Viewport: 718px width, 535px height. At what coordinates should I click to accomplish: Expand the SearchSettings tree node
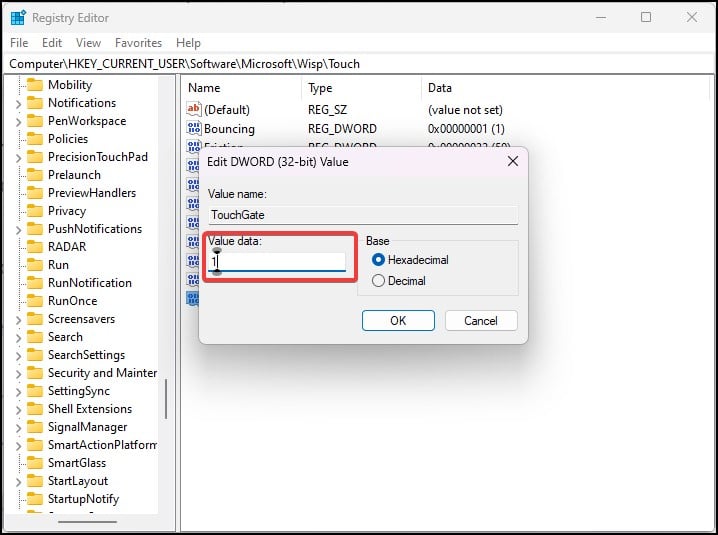click(18, 356)
